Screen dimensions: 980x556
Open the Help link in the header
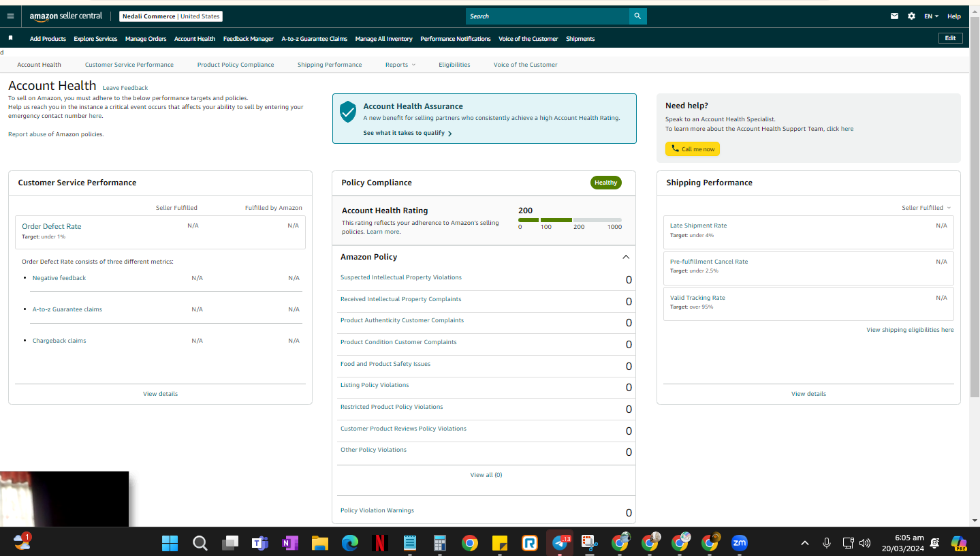(x=954, y=16)
